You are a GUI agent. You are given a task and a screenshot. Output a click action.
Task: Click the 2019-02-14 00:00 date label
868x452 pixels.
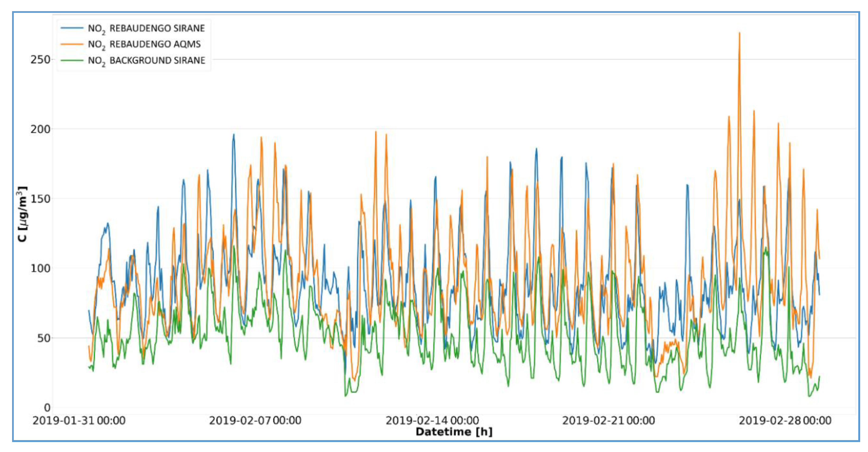[432, 421]
